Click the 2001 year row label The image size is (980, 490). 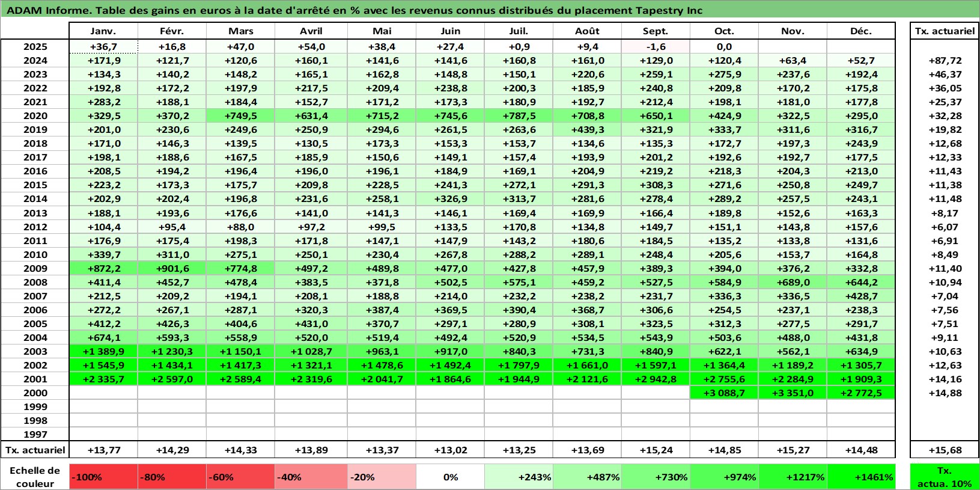[35, 379]
